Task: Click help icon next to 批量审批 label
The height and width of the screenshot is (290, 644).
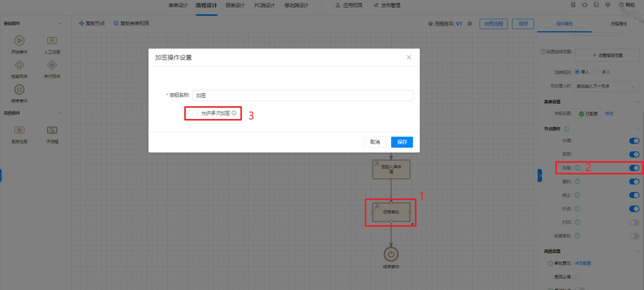Action: click(x=577, y=236)
